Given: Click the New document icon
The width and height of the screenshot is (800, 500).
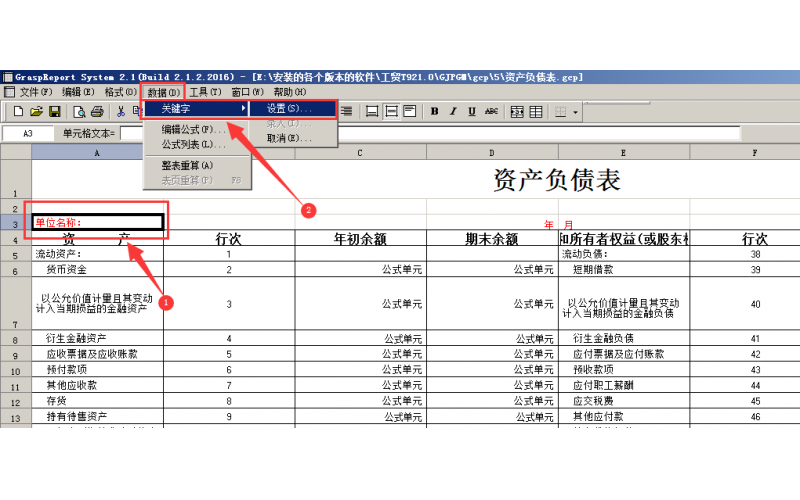Looking at the screenshot, I should [18, 111].
